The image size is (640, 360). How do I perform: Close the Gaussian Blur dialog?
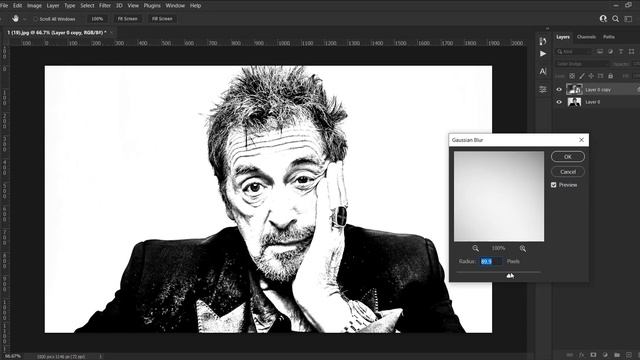point(581,140)
